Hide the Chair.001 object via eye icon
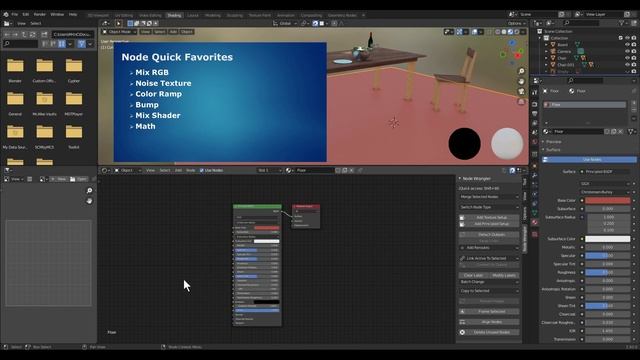 pyautogui.click(x=627, y=64)
